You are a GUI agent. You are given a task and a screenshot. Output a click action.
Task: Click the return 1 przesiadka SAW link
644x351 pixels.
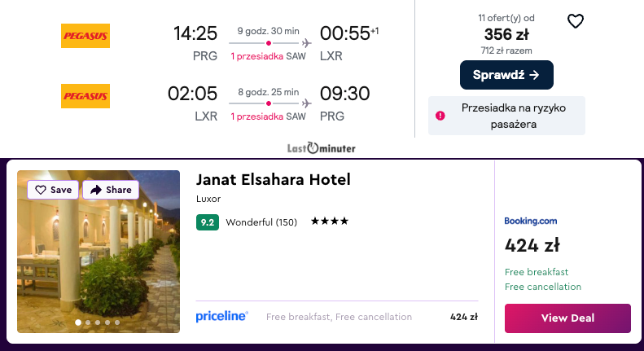[x=269, y=116]
